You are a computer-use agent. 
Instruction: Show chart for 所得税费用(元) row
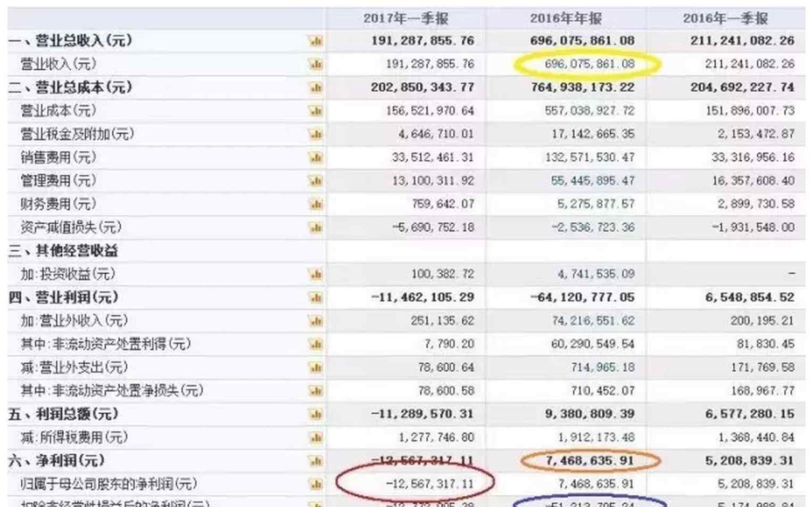pyautogui.click(x=316, y=438)
